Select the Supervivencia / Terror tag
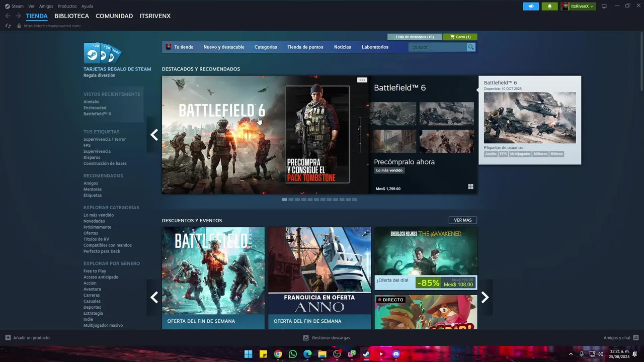 tap(105, 139)
